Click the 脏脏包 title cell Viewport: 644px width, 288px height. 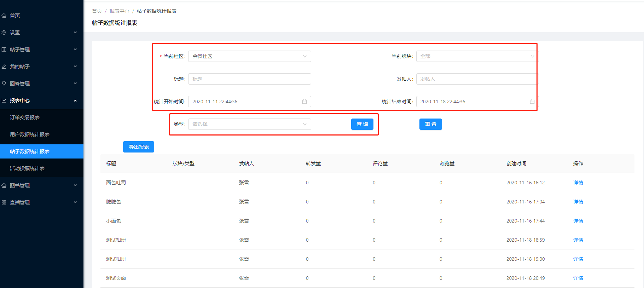tap(114, 202)
